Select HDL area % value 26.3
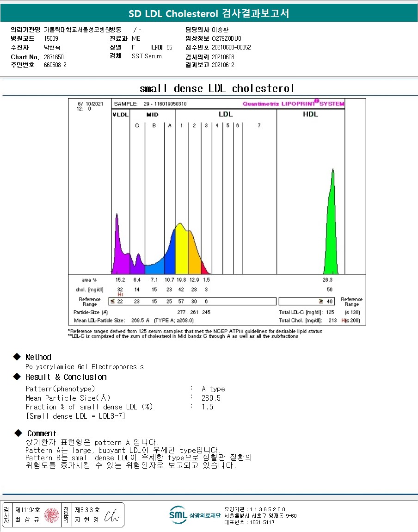Screen dimensions: 418x532 327,280
